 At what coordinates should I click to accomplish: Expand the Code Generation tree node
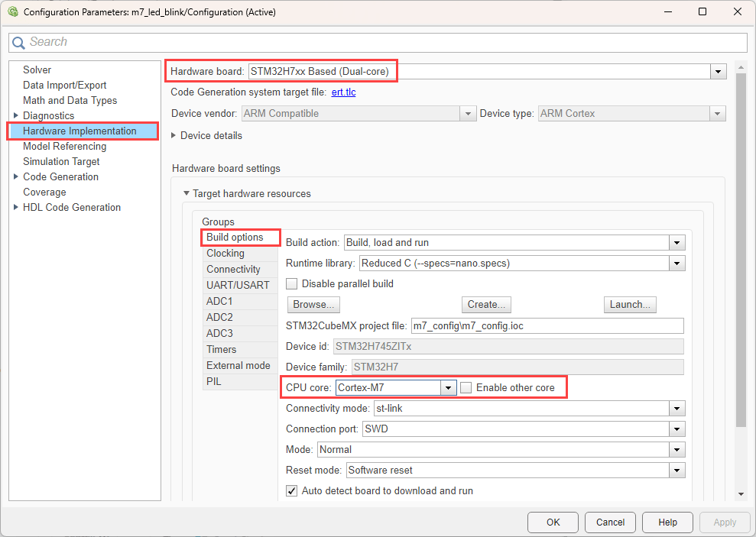(17, 176)
